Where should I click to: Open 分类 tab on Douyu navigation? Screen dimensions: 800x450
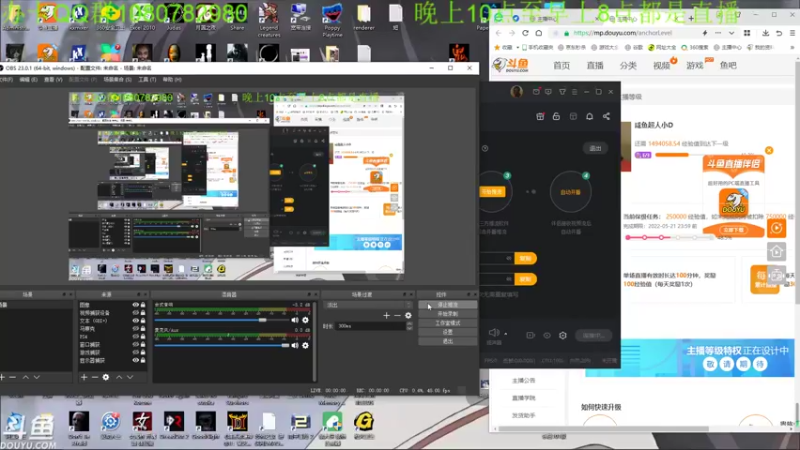point(628,65)
